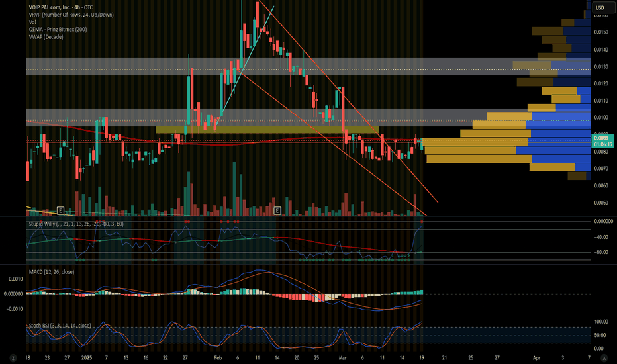The height and width of the screenshot is (364, 617).
Task: Click the 100.00 level on Stoch RSI axis
Action: pyautogui.click(x=601, y=322)
